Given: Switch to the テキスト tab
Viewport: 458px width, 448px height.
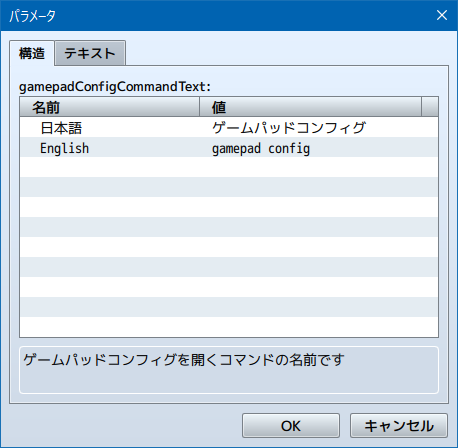Looking at the screenshot, I should click(x=90, y=53).
